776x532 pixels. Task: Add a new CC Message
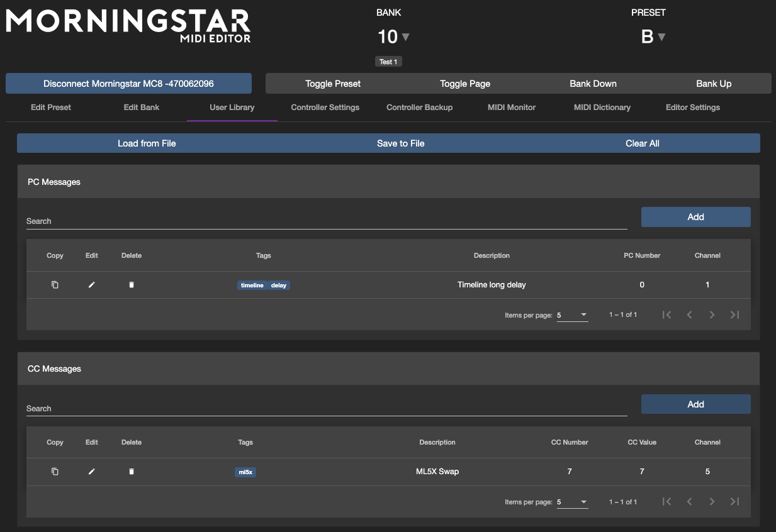(695, 404)
